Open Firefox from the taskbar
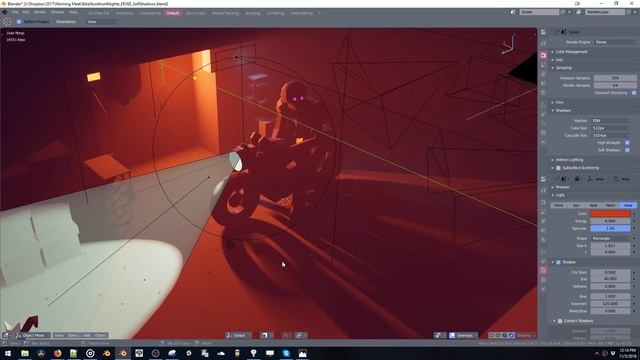The width and height of the screenshot is (640, 360). point(57,353)
